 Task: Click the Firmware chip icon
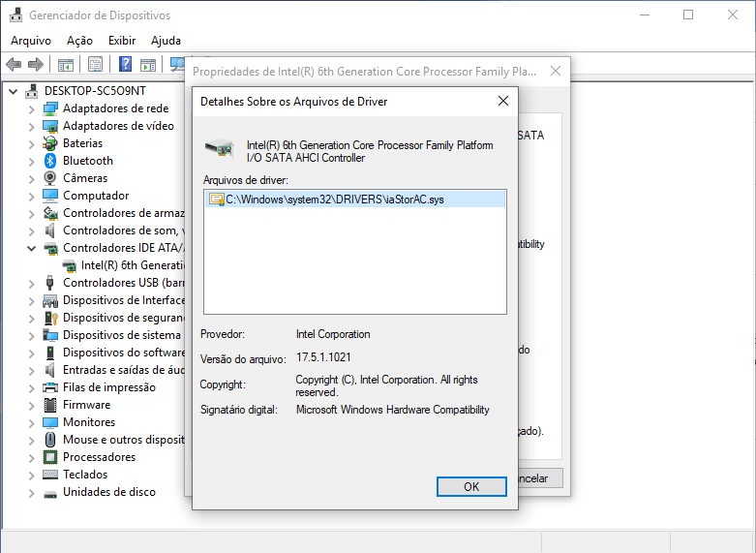50,405
